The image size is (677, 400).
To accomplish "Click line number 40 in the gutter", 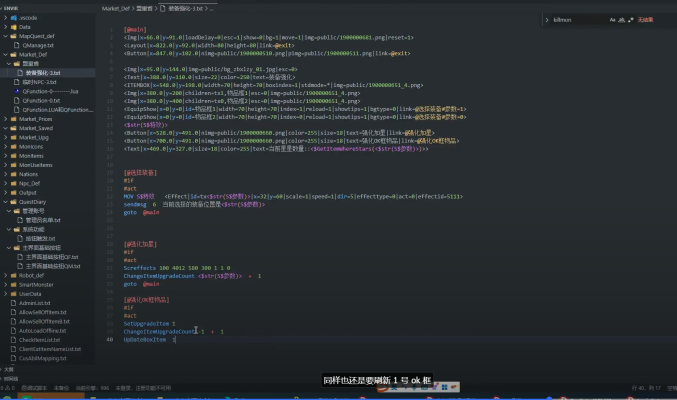I will point(110,340).
